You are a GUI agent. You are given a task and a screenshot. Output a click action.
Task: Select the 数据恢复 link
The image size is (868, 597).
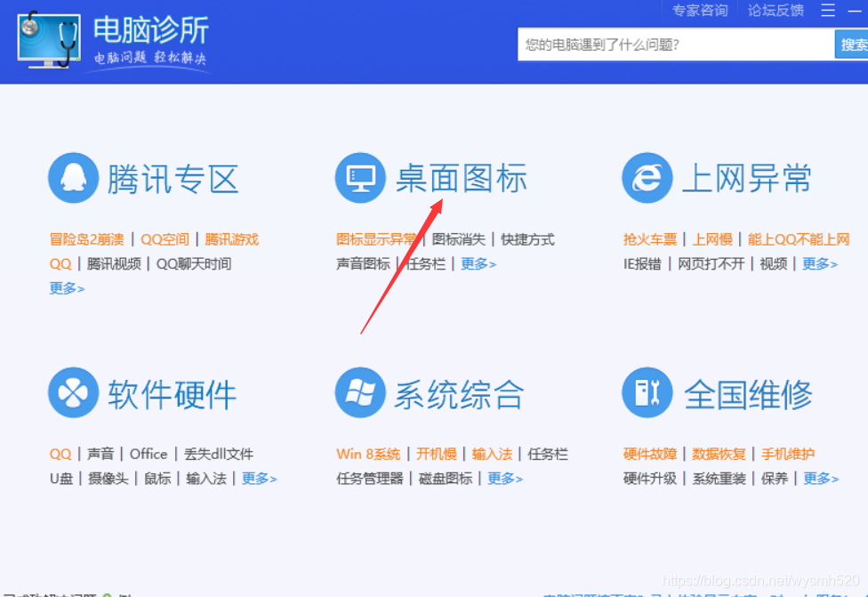pos(719,454)
